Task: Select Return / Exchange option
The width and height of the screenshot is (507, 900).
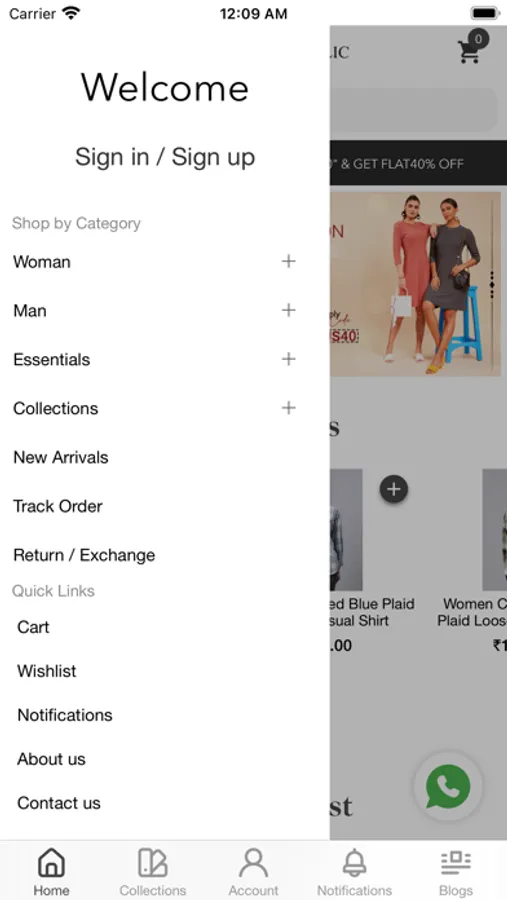Action: [x=84, y=555]
